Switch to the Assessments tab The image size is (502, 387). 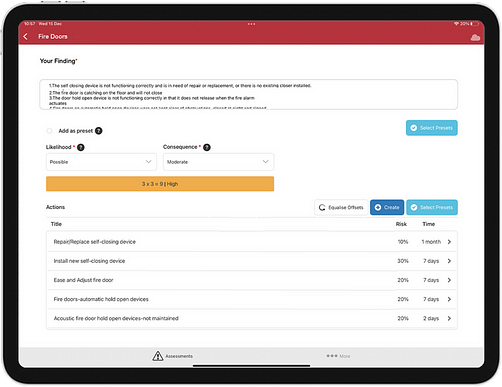173,356
